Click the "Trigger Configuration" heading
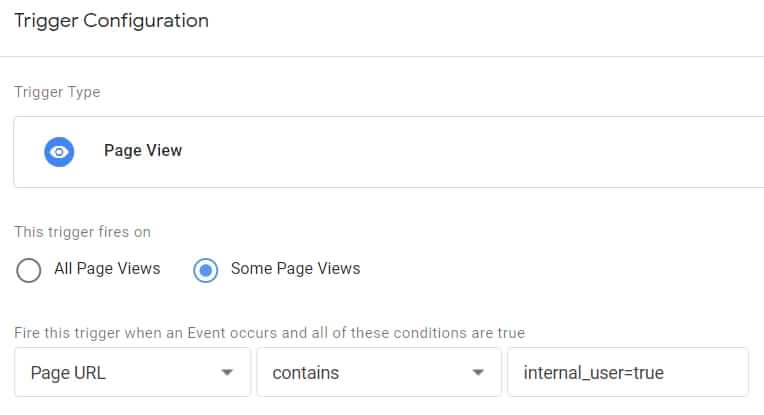The height and width of the screenshot is (415, 764). pos(111,21)
